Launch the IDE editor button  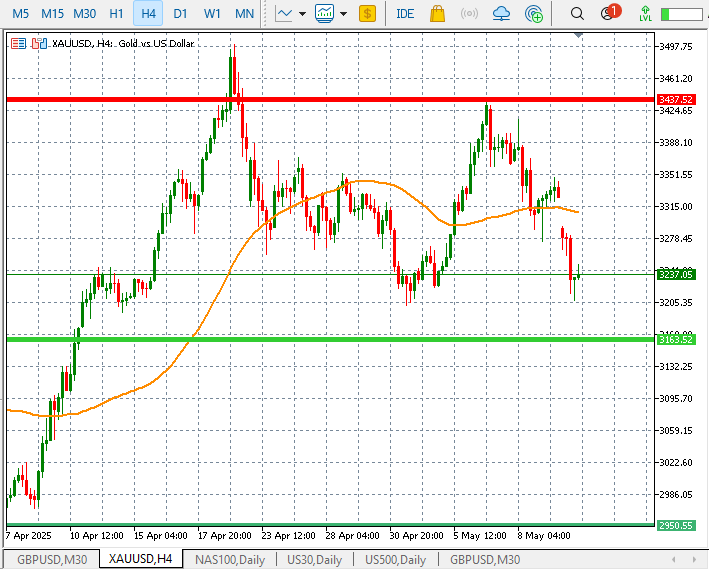click(x=405, y=14)
